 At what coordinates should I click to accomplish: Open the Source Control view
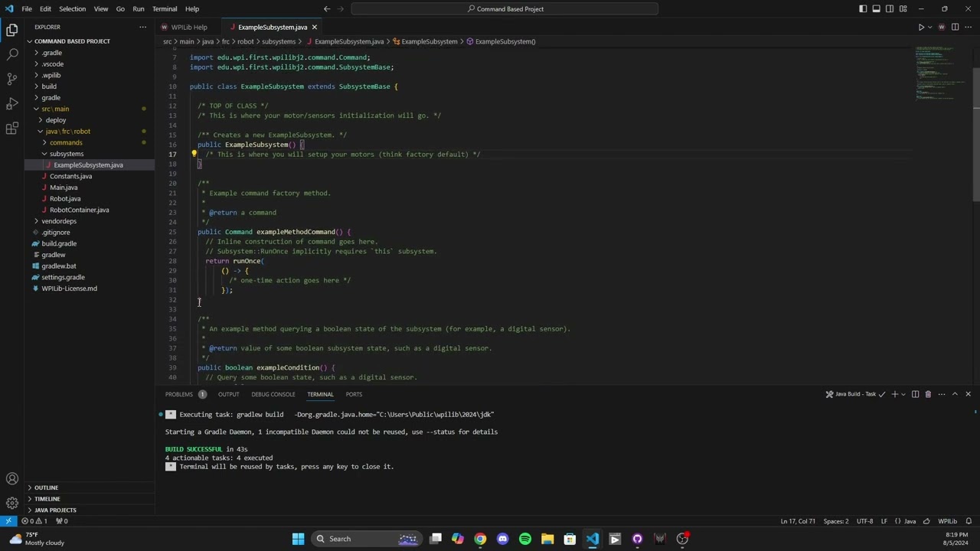(x=12, y=79)
